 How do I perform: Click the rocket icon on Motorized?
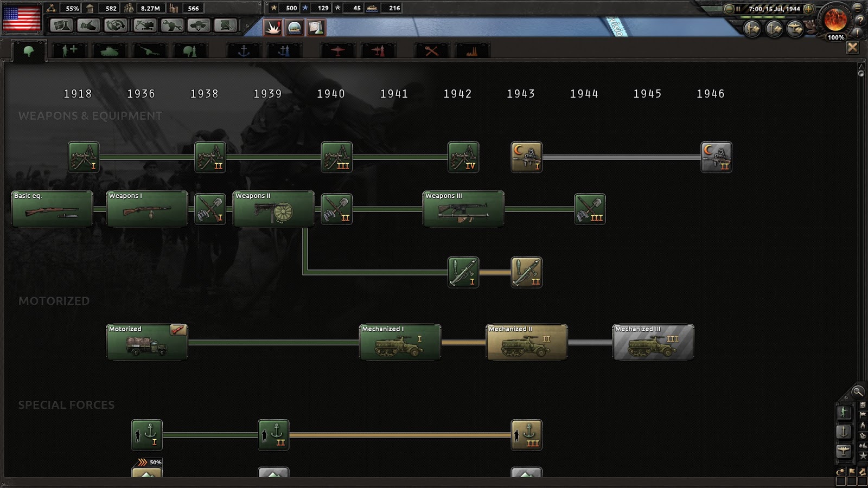(178, 330)
